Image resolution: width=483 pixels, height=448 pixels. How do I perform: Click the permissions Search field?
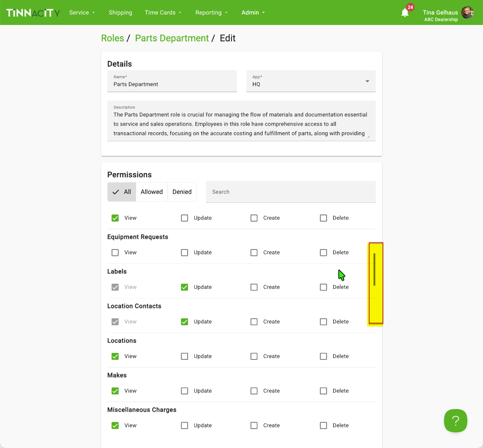click(x=291, y=192)
